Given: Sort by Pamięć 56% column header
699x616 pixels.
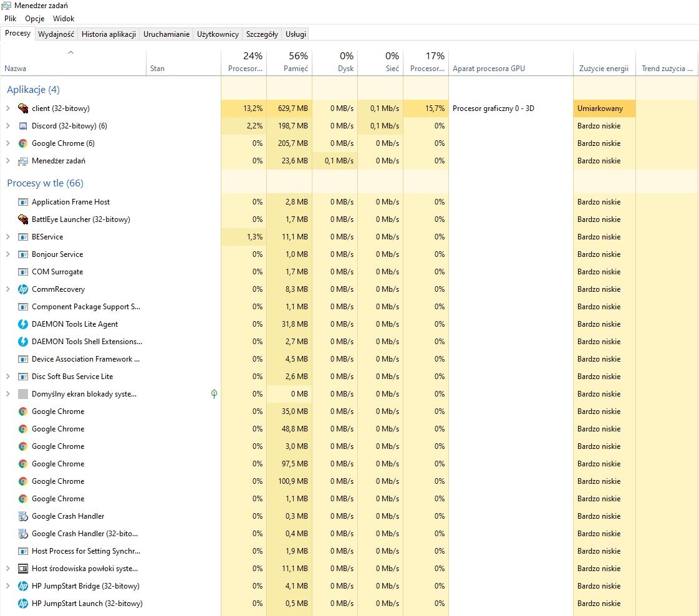Looking at the screenshot, I should pyautogui.click(x=289, y=62).
